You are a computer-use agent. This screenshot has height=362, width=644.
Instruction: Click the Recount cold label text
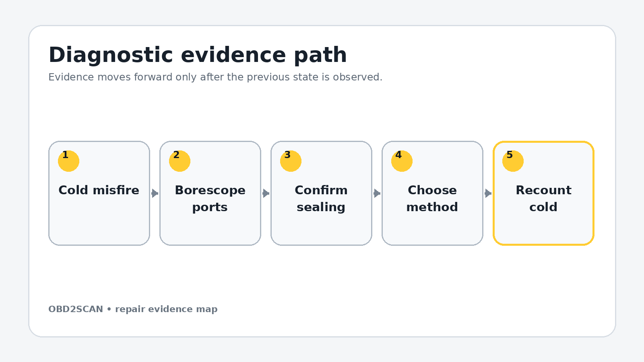543,198
